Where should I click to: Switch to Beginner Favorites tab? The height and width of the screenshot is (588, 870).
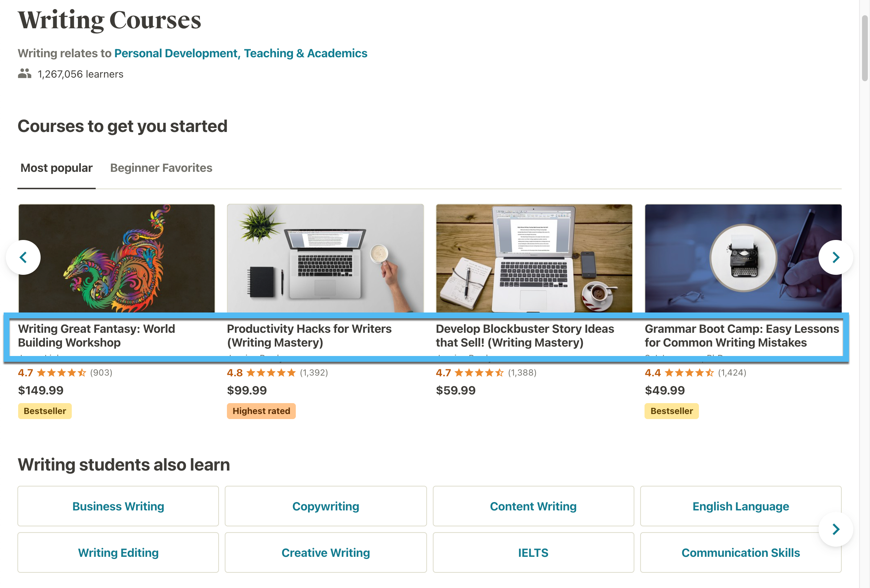click(161, 167)
